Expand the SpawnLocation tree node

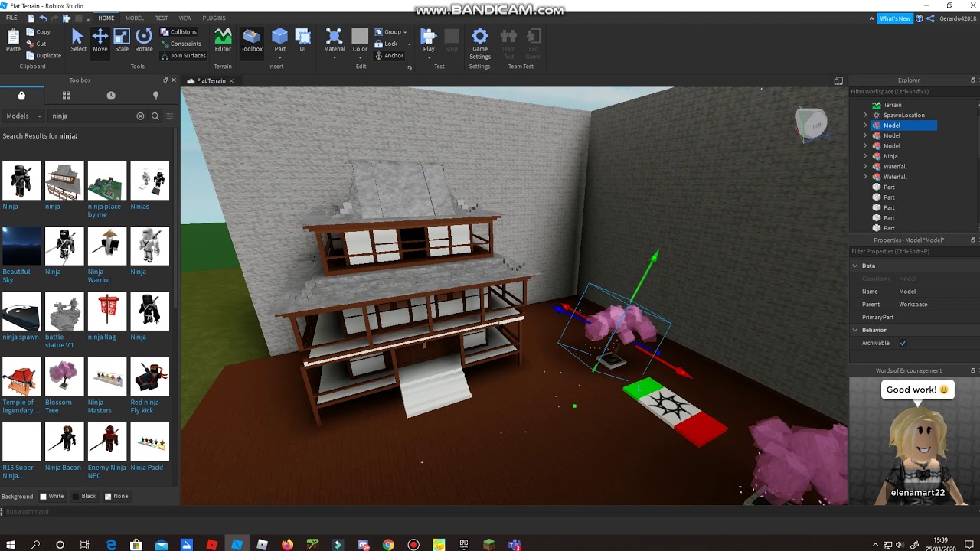tap(865, 115)
